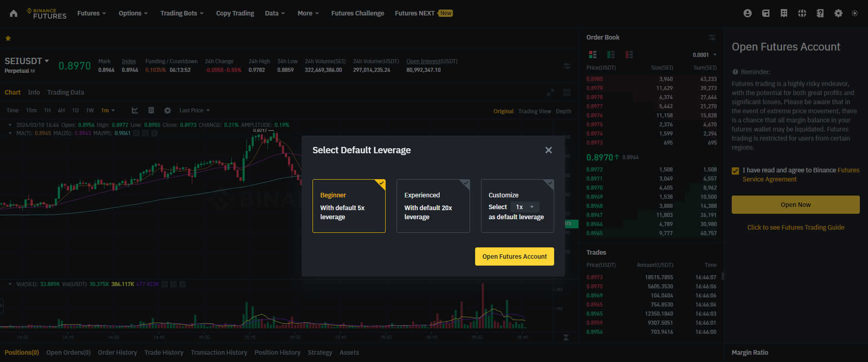Viewport: 868px width, 362px height.
Task: Remove the Vol indicator with X
Action: pos(183,284)
